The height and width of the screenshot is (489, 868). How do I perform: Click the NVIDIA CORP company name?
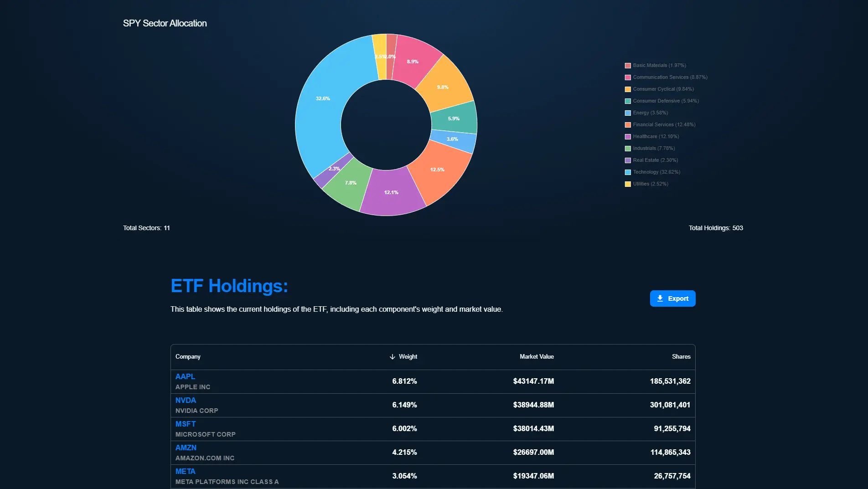pyautogui.click(x=197, y=411)
